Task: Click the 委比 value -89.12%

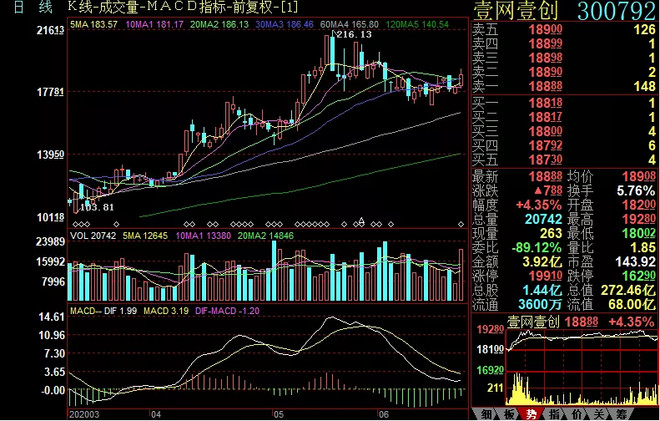Action: click(537, 248)
